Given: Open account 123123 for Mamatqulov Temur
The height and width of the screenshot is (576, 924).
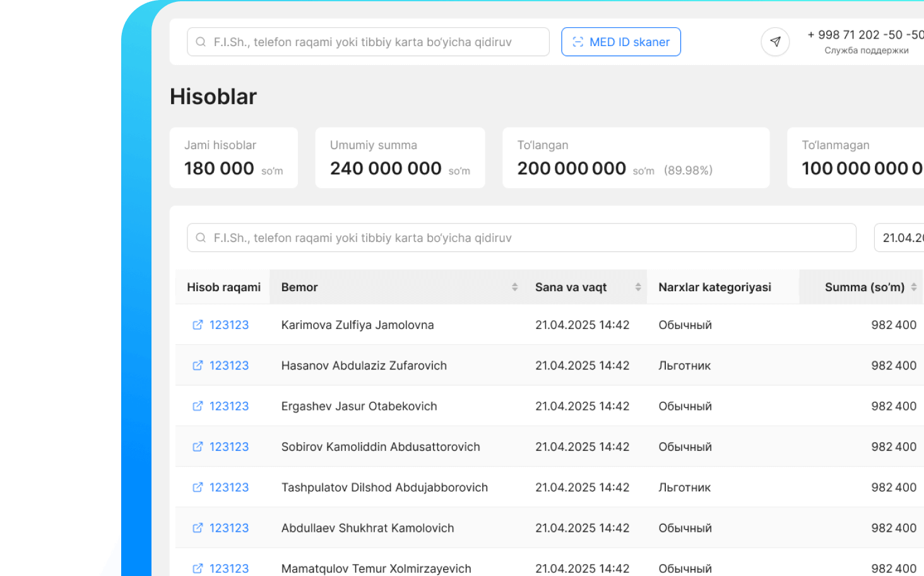Looking at the screenshot, I should 228,568.
